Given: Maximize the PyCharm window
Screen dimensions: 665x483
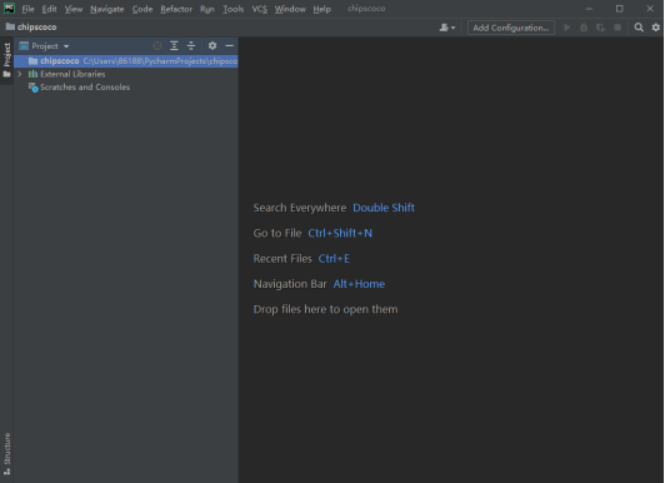Looking at the screenshot, I should [x=620, y=9].
